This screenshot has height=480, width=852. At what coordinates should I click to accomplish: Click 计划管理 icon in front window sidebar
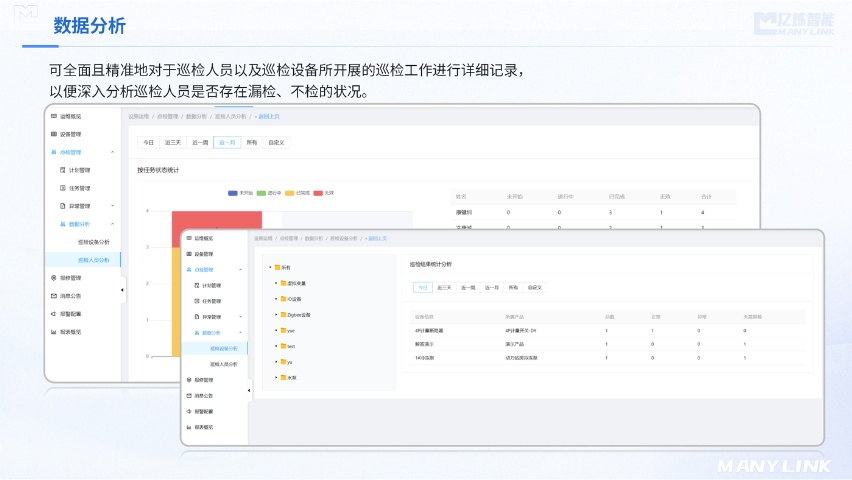click(x=197, y=285)
